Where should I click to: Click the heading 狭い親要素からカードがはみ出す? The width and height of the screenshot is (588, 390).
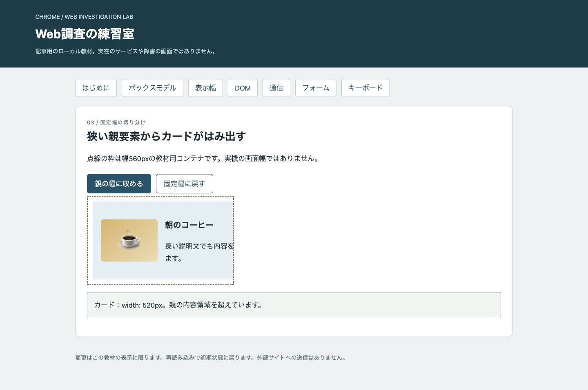pos(167,136)
